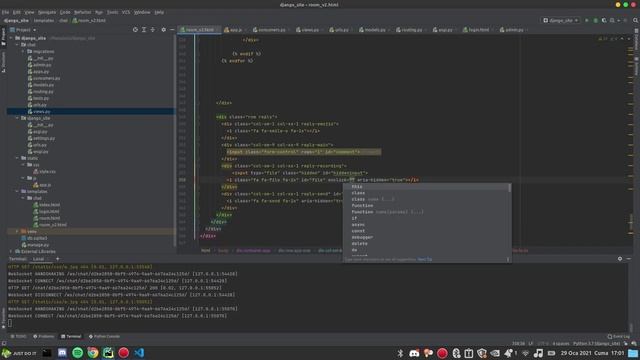Add a new terminal session with plus icon
640x360 pixels.
click(x=58, y=259)
